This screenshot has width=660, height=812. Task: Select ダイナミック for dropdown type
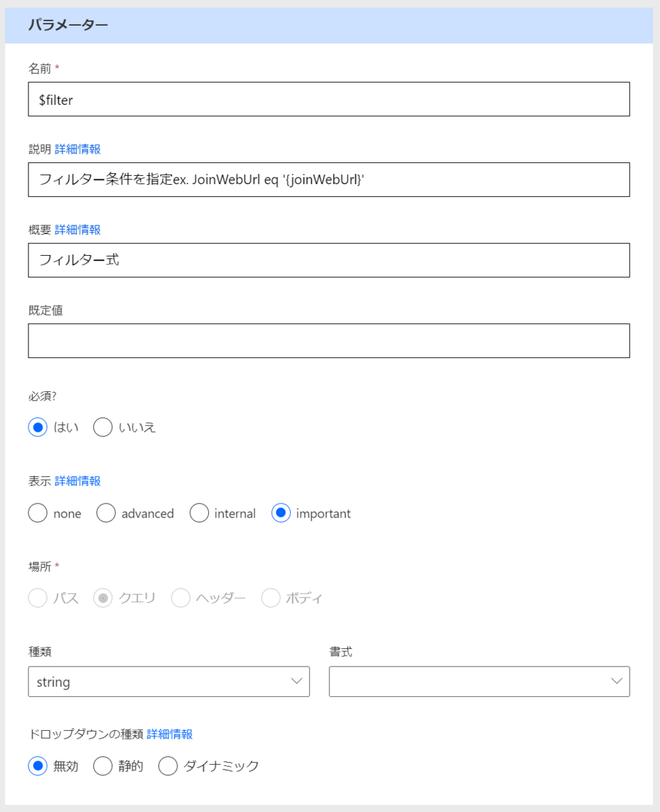coord(168,766)
